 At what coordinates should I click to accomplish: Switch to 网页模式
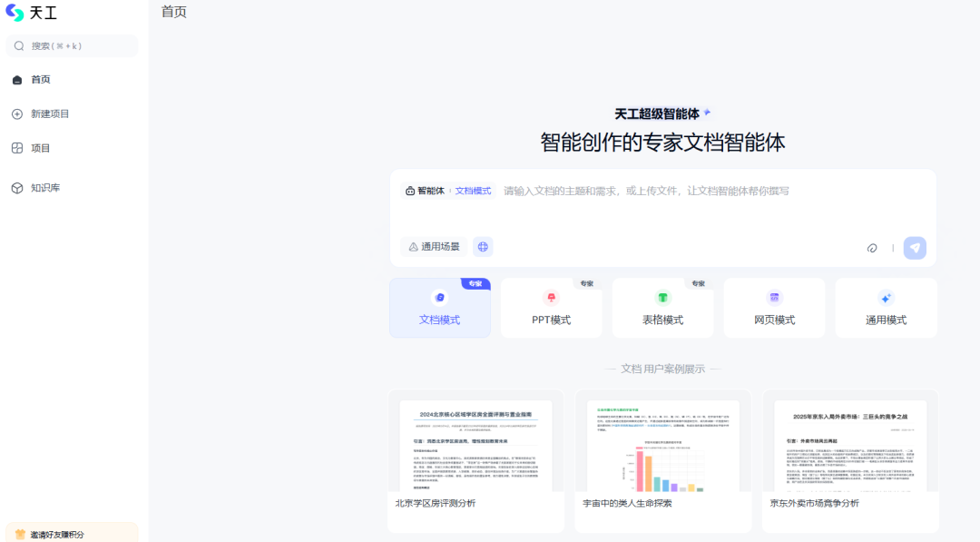tap(774, 308)
